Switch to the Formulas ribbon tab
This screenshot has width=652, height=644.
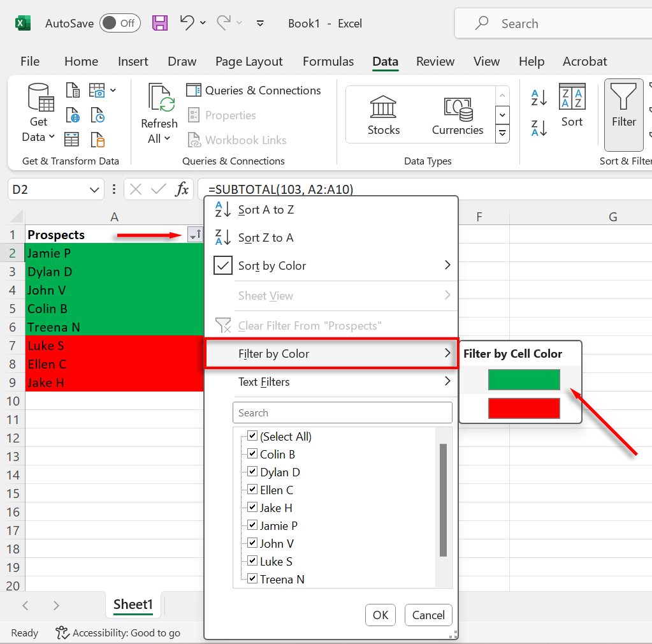[x=328, y=62]
